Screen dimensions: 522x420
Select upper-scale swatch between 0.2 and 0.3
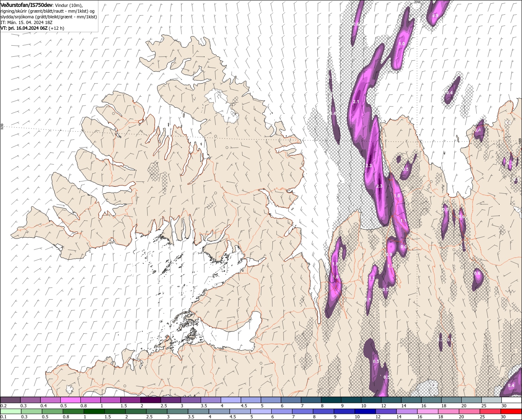click(x=10, y=400)
